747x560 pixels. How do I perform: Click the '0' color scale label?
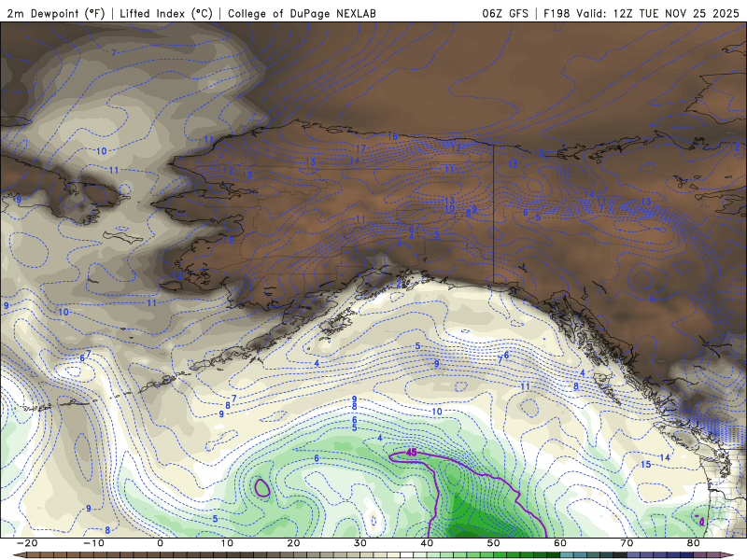[x=160, y=543]
